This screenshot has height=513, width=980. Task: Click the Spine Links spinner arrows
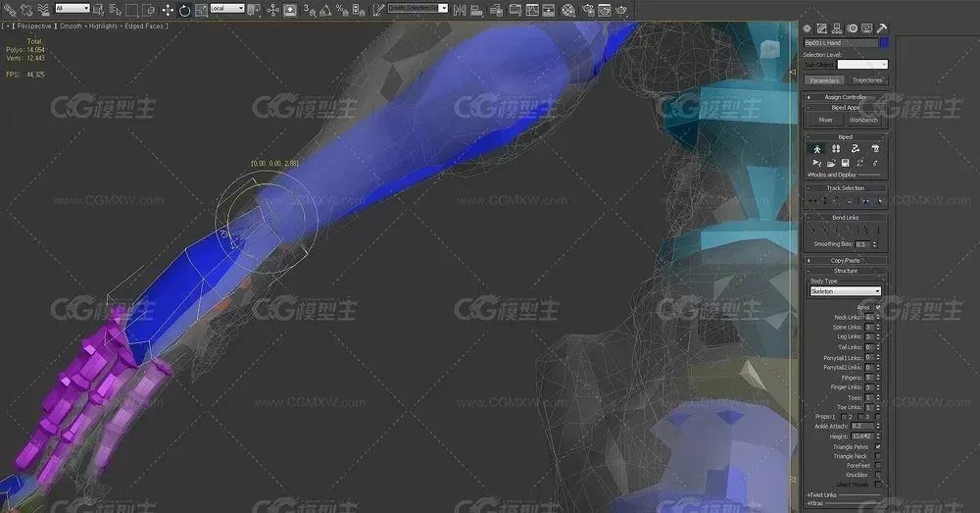(878, 328)
